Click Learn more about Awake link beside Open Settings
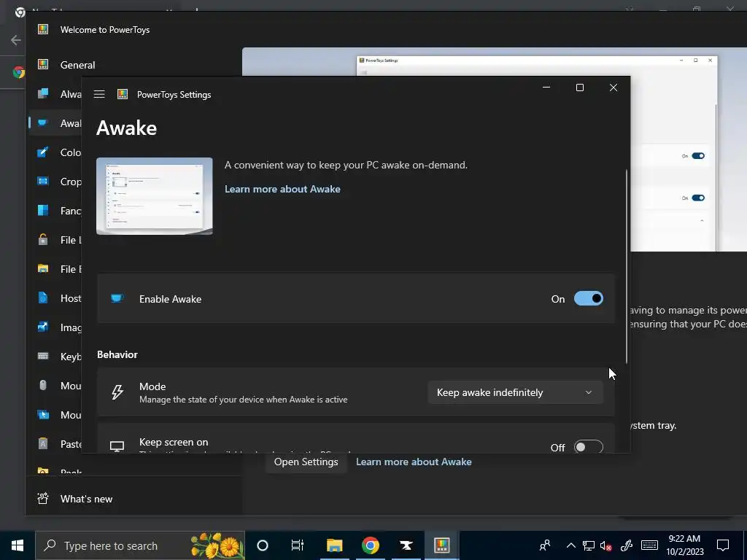The height and width of the screenshot is (560, 747). (x=414, y=462)
